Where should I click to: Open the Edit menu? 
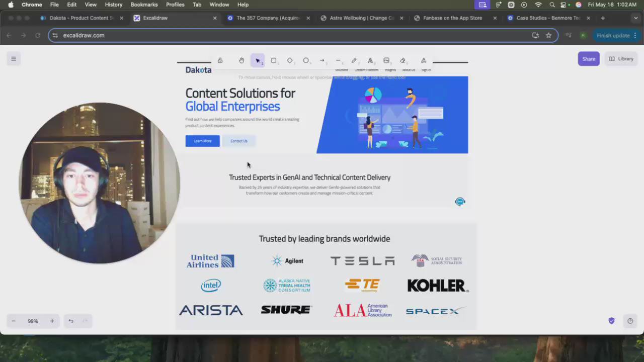(72, 5)
